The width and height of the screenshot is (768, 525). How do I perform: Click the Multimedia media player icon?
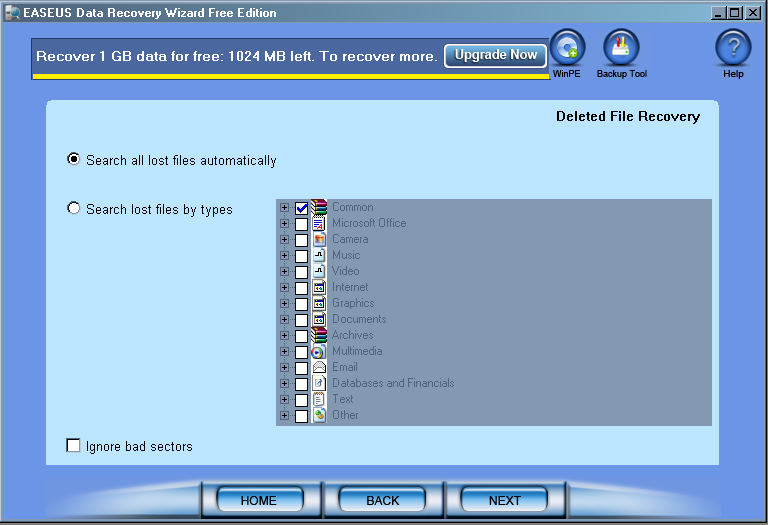pyautogui.click(x=319, y=352)
